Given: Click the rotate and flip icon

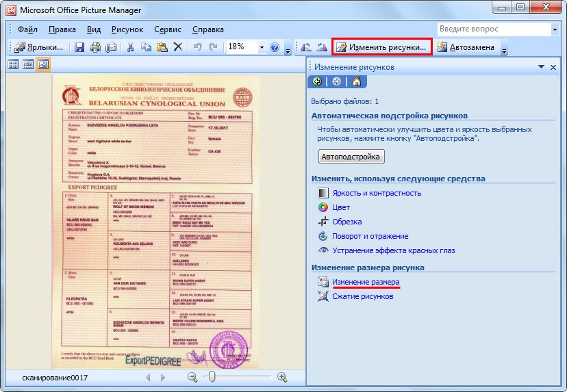Looking at the screenshot, I should [x=323, y=236].
